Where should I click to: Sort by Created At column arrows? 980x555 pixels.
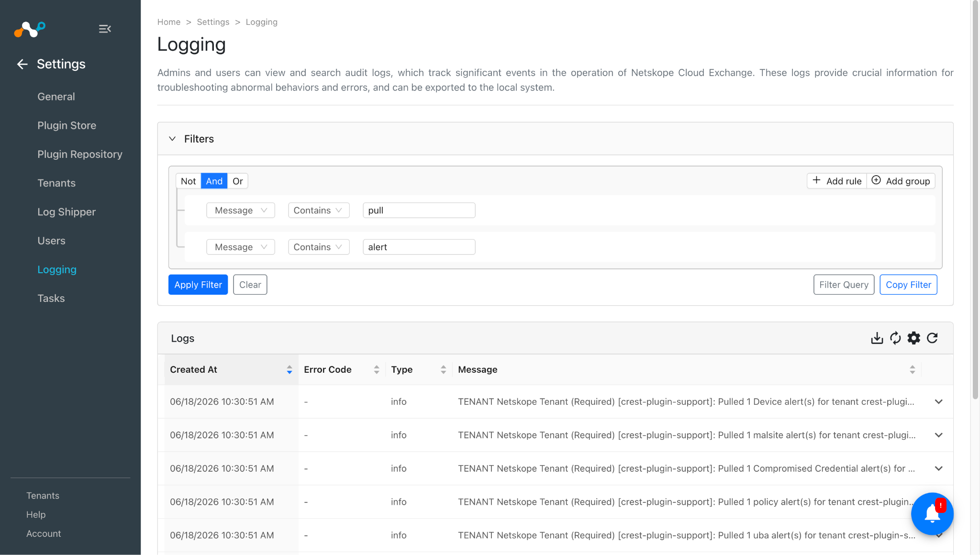(x=290, y=369)
